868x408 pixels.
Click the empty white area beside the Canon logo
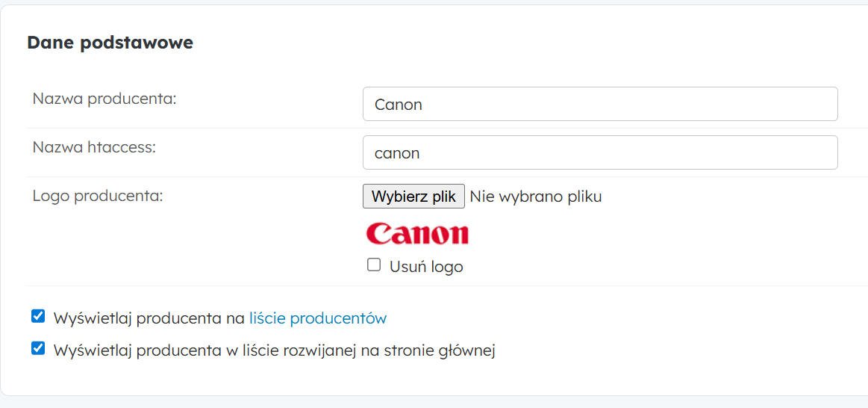click(634, 235)
